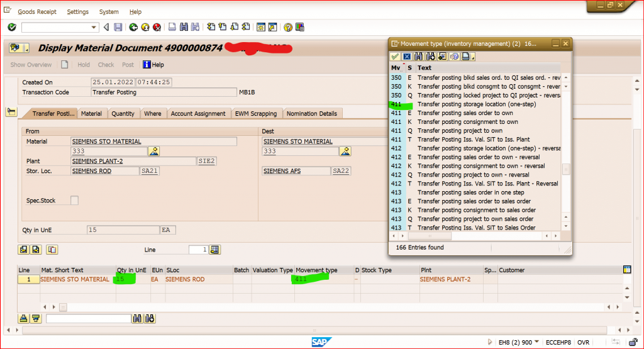The width and height of the screenshot is (644, 349).
Task: Click the Save disk icon in toolbar
Action: [x=118, y=27]
